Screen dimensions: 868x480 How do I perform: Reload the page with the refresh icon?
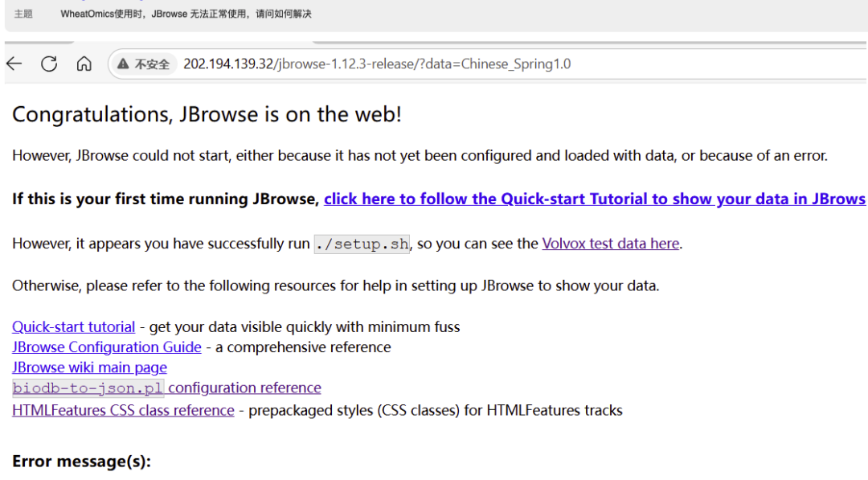[49, 64]
